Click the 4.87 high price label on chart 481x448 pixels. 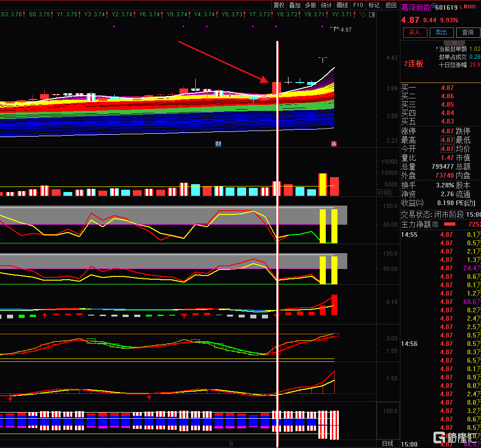point(346,30)
